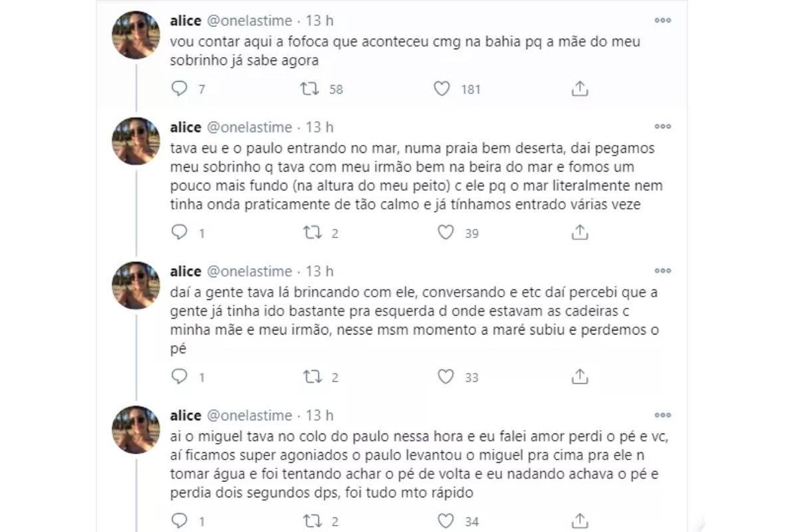Retweet the tweet about entering the sea

coord(311,232)
